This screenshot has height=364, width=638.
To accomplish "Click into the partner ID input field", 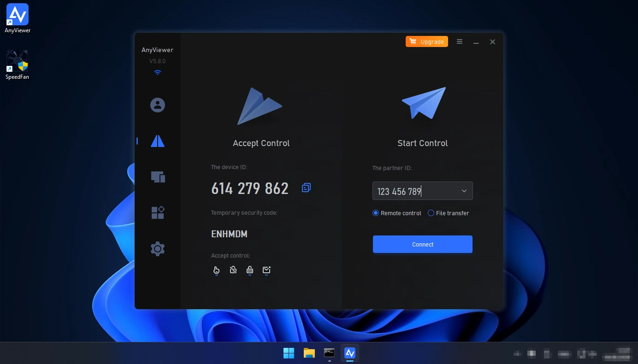I will pos(423,191).
